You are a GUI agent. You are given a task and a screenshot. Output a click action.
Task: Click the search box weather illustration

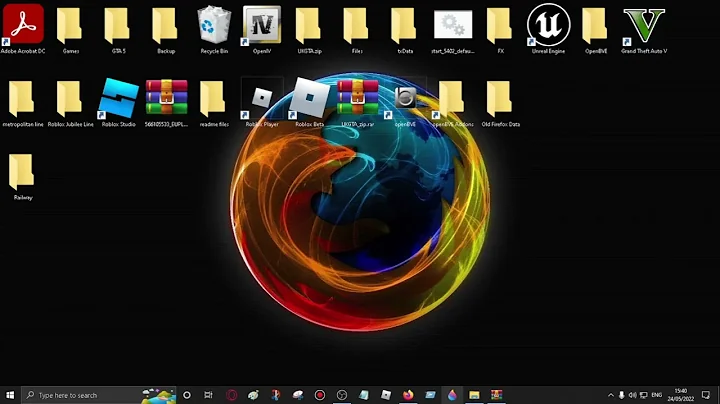point(159,395)
